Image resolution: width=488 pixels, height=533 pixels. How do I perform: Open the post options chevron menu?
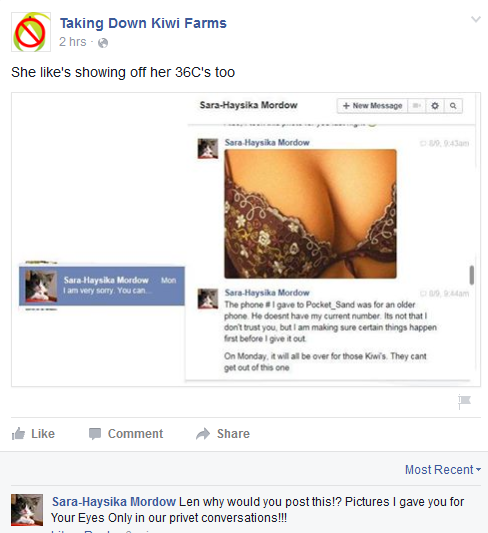[x=476, y=19]
